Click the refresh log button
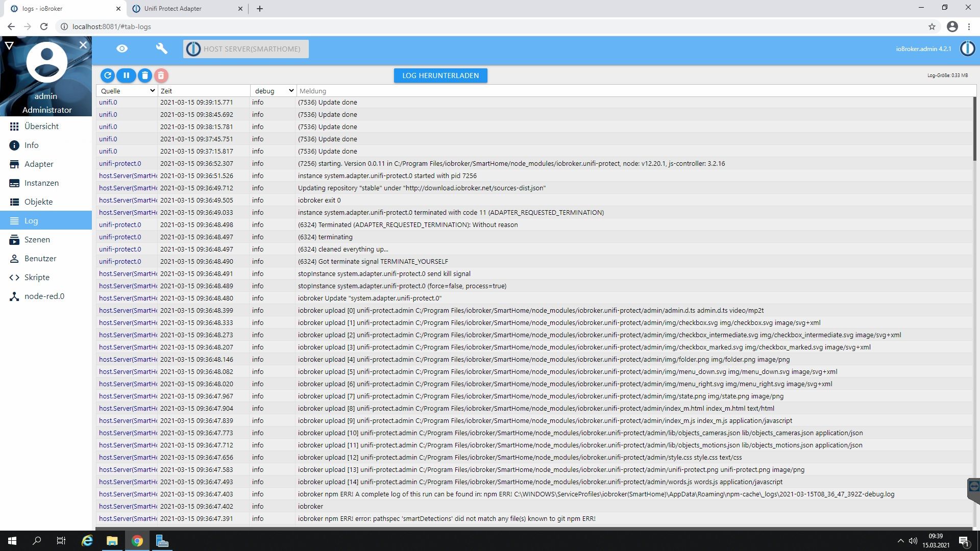The height and width of the screenshot is (551, 980). point(108,76)
